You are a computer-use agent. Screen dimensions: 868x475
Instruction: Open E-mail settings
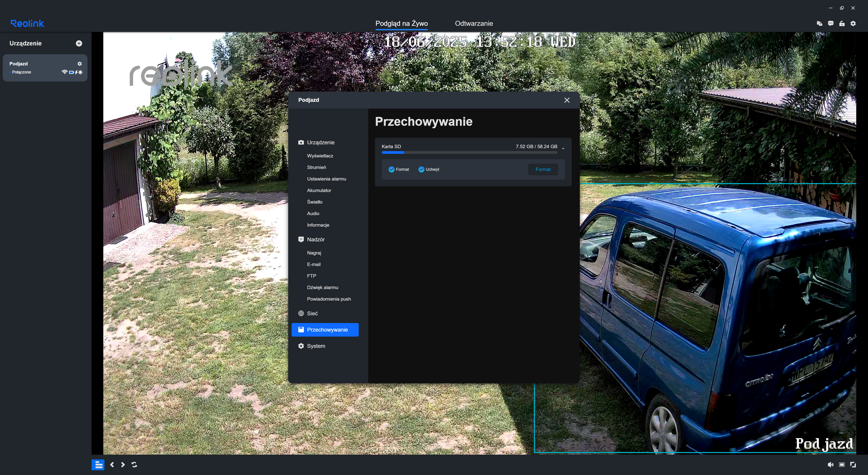coord(313,264)
